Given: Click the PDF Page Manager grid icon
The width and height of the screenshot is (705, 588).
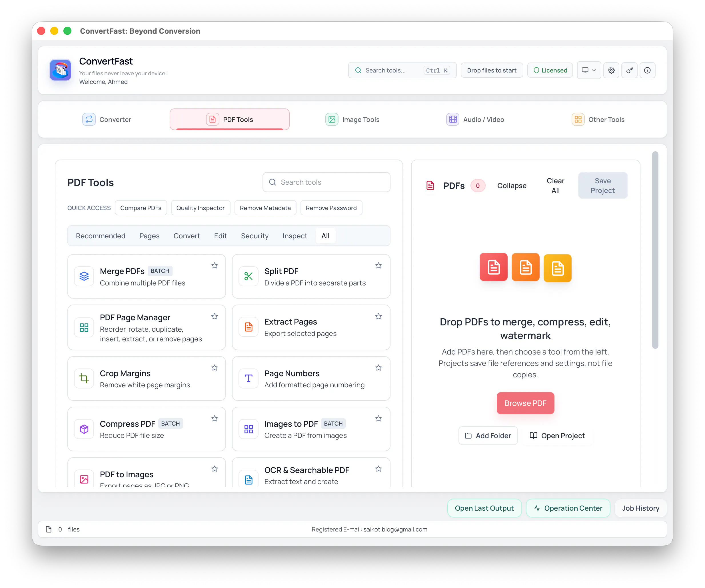Looking at the screenshot, I should click(84, 327).
